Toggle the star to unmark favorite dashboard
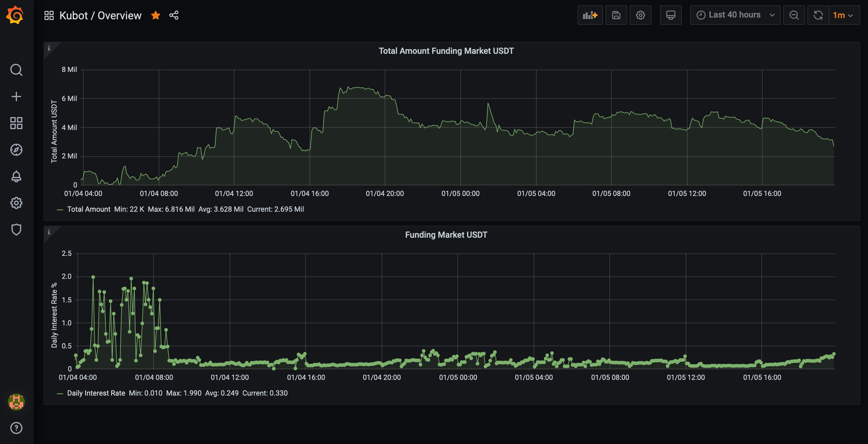This screenshot has height=444, width=868. 155,15
